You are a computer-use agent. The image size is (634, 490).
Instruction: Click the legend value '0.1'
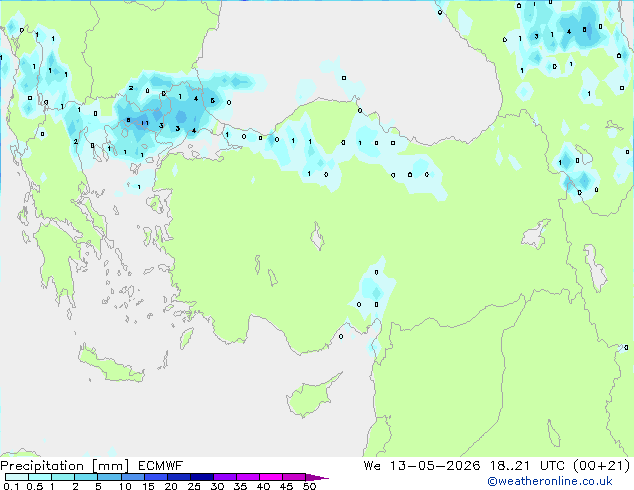[x=11, y=486]
